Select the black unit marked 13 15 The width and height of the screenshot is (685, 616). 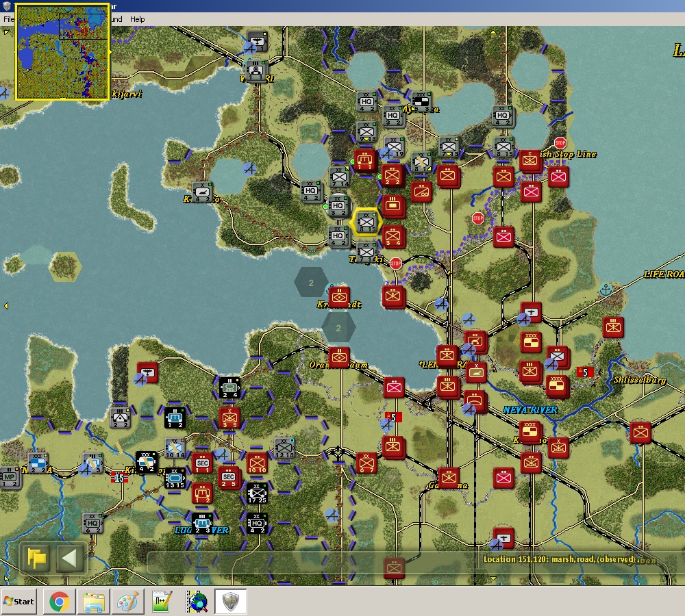175,478
